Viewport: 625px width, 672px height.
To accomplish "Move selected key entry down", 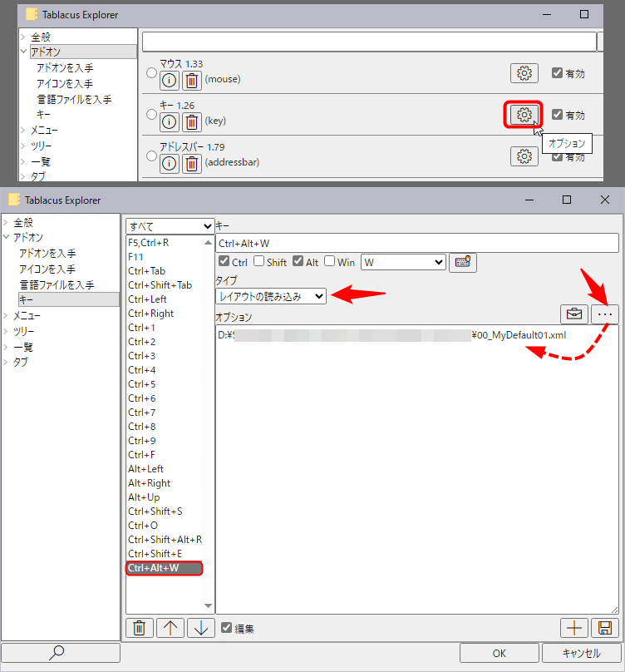I will (201, 628).
